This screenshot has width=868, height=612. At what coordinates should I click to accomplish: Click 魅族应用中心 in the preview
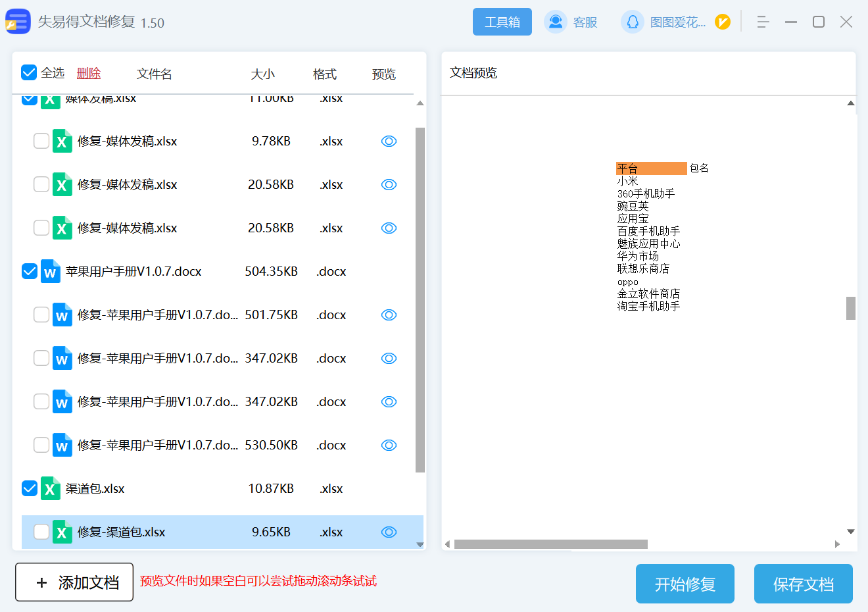649,243
